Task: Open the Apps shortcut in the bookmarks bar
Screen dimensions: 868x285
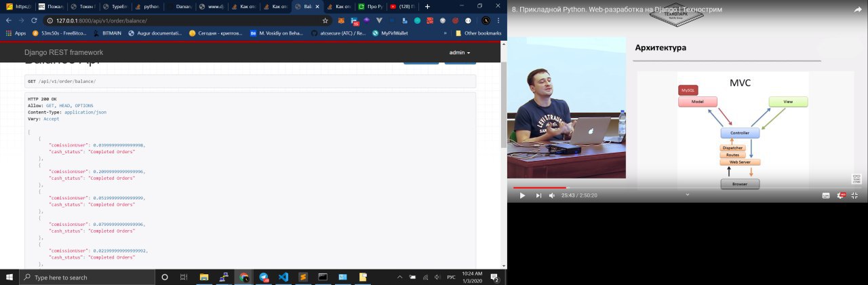Action: click(x=16, y=33)
